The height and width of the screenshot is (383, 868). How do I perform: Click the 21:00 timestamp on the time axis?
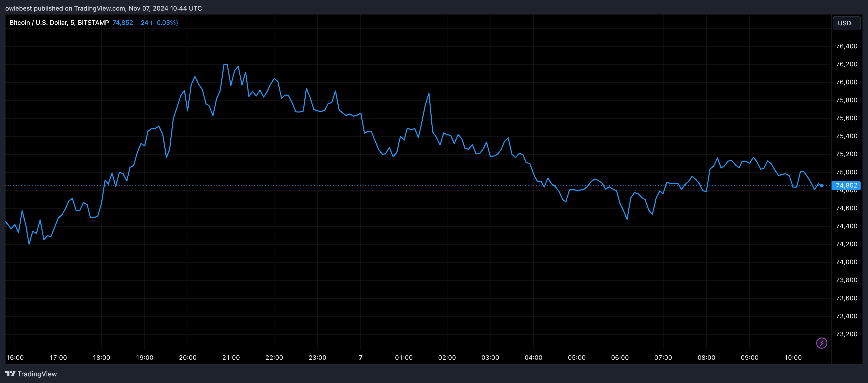[231, 358]
